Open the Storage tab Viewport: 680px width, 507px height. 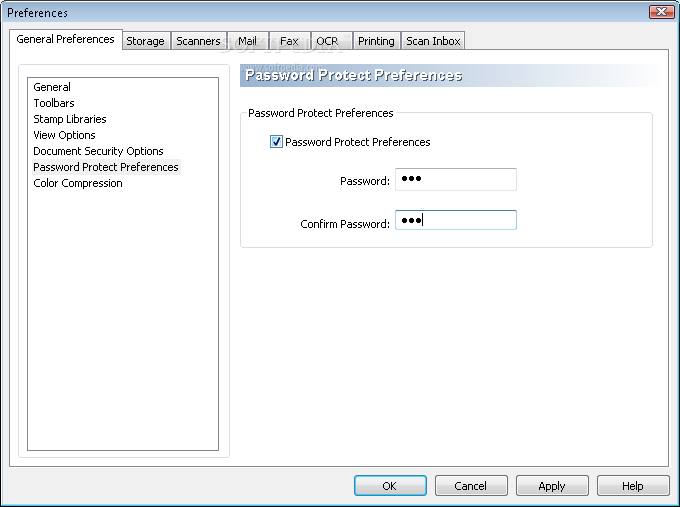(x=146, y=41)
